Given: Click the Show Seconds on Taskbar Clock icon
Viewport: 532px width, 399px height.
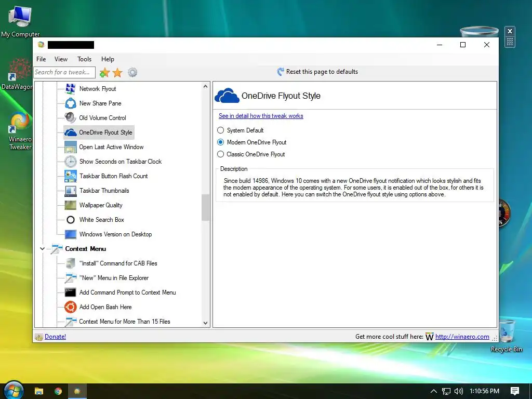Looking at the screenshot, I should 71,162.
